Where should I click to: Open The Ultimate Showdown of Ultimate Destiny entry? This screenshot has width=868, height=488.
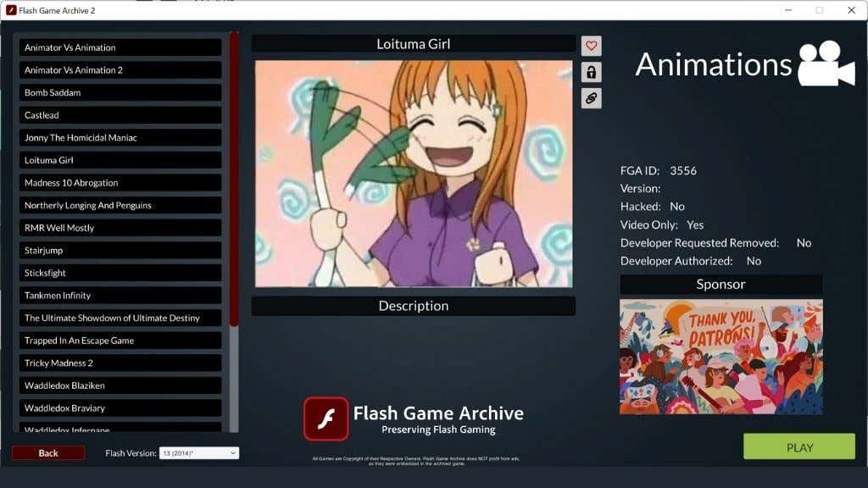tap(120, 318)
